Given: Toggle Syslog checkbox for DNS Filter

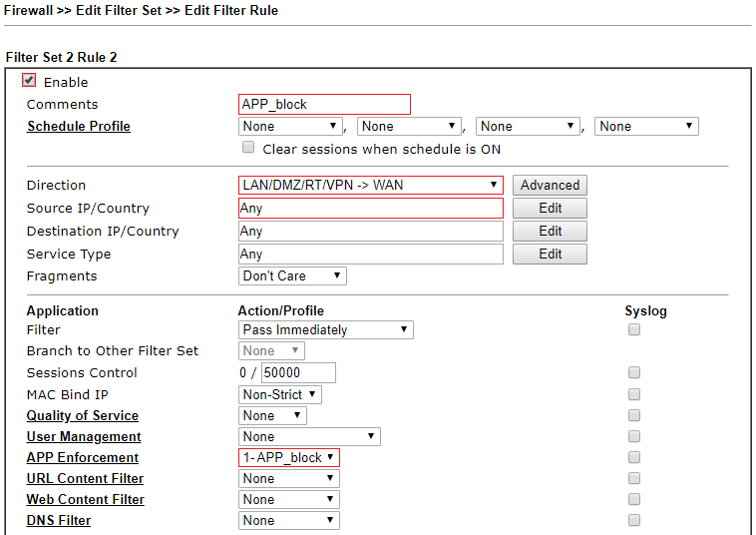Looking at the screenshot, I should click(x=634, y=520).
